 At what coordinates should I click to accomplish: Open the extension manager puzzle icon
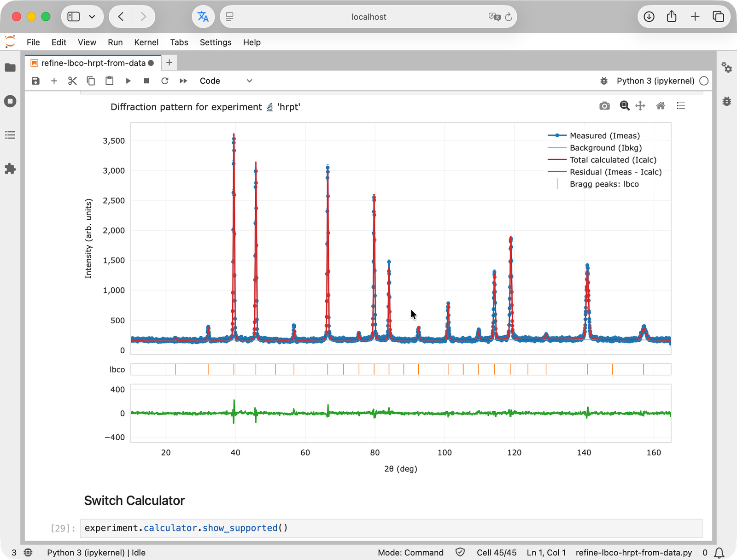point(10,169)
